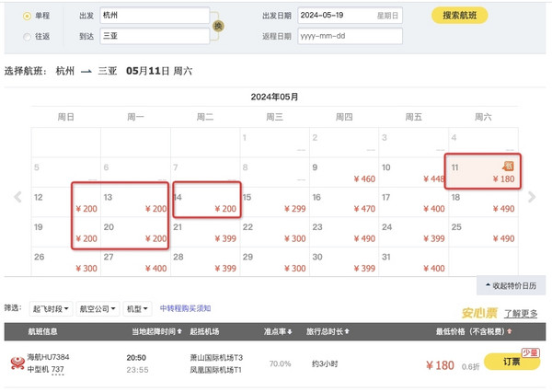Select May 27 in calendar

[x=135, y=261]
